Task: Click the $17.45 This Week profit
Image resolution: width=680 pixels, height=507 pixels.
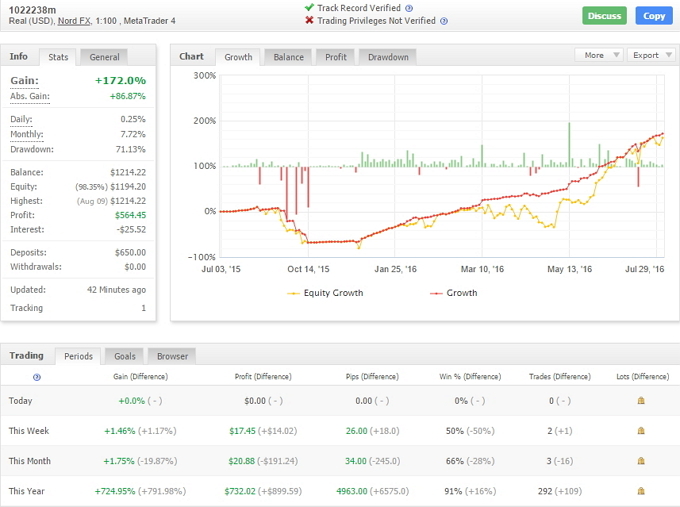Action: click(x=242, y=431)
